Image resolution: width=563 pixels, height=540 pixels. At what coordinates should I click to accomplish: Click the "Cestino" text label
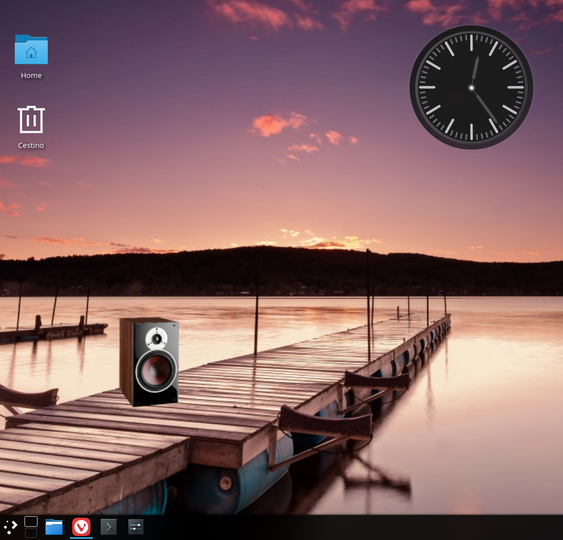31,145
